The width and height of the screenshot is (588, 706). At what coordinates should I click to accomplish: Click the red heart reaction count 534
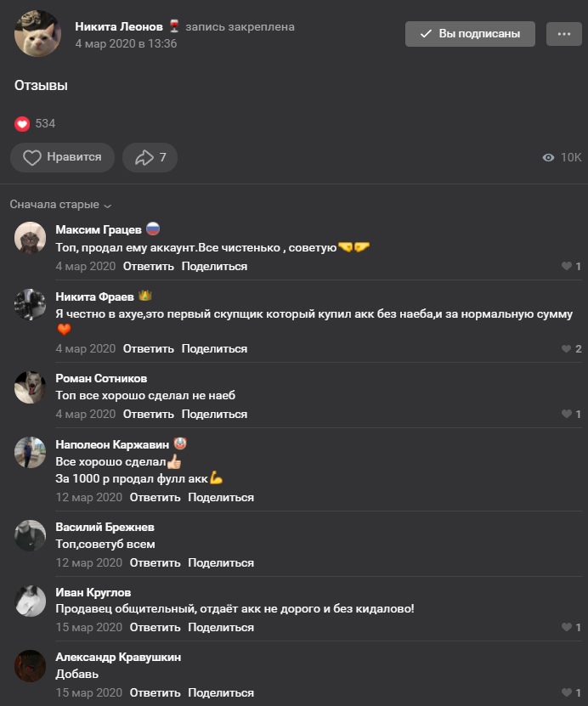35,124
